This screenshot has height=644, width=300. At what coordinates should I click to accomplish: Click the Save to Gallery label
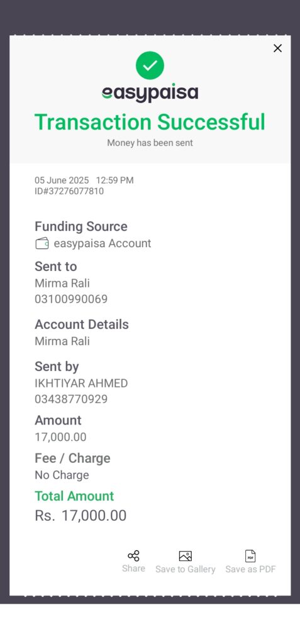click(186, 569)
